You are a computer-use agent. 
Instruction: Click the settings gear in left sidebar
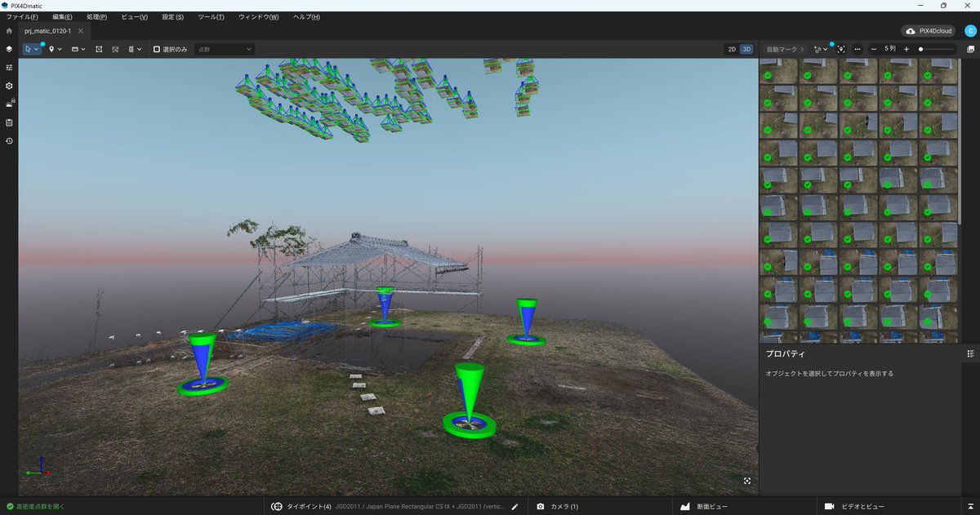8,85
